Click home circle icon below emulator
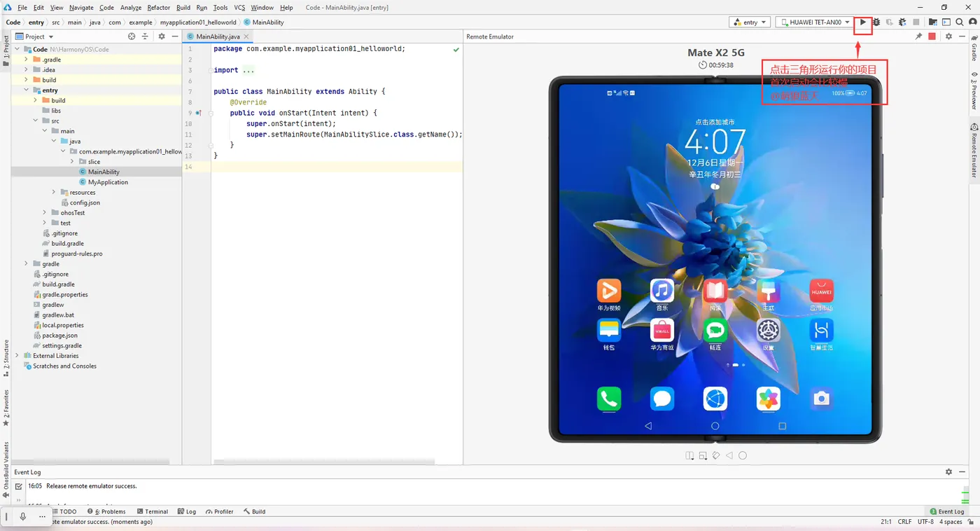The height and width of the screenshot is (531, 980). pos(743,455)
